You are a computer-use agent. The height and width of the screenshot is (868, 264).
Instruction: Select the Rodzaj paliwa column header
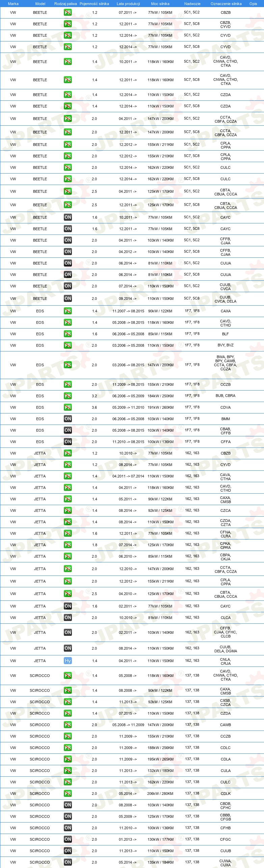pyautogui.click(x=65, y=4)
